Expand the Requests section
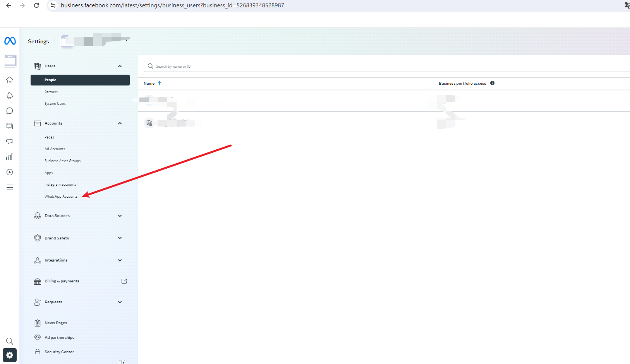 tap(120, 302)
